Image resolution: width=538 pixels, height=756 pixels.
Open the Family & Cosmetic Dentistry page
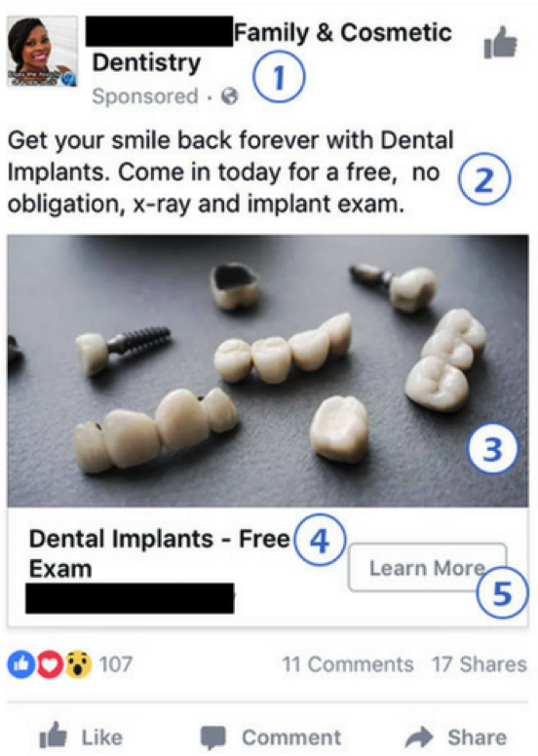coord(272,47)
